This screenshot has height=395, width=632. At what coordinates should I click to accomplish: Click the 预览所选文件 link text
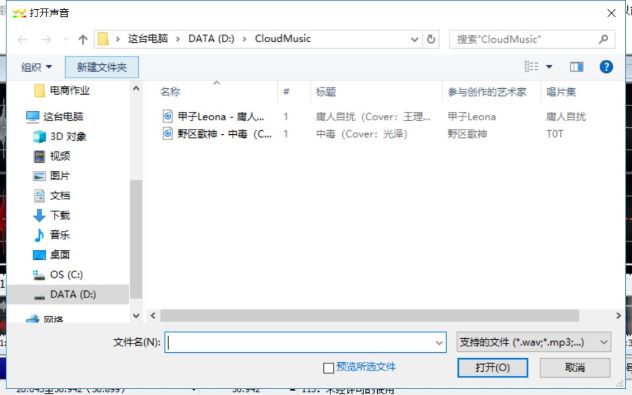click(x=366, y=367)
